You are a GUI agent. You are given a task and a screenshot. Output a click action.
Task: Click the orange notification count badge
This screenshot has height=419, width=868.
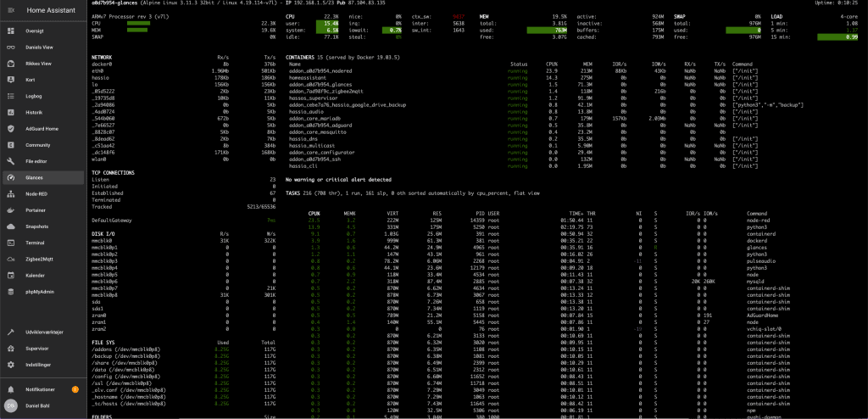(75, 389)
